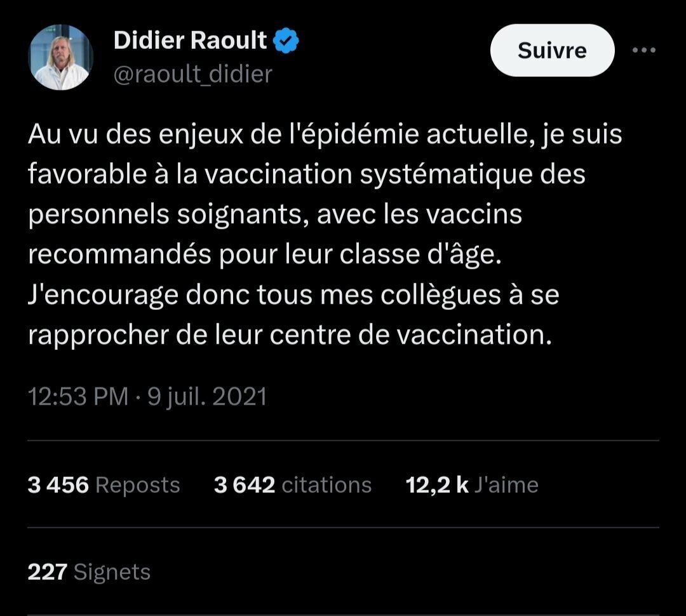The height and width of the screenshot is (616, 686).
Task: Click the Suivre follow button
Action: (x=552, y=50)
